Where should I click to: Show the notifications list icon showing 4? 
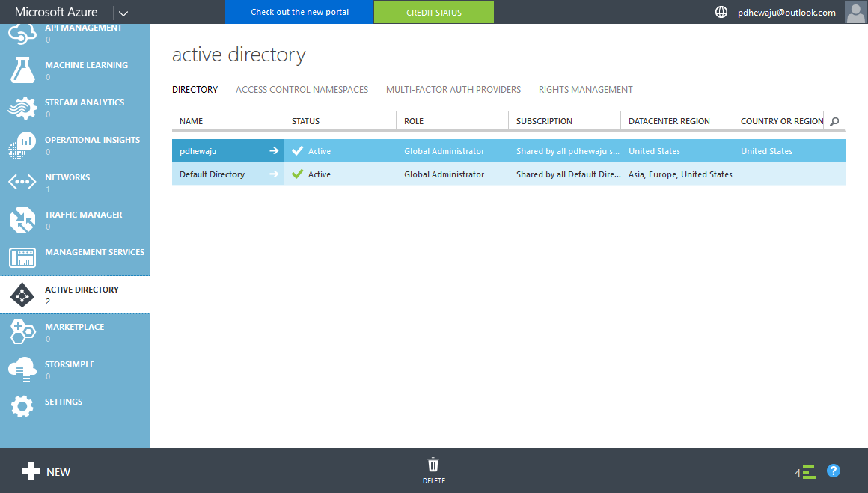[805, 472]
